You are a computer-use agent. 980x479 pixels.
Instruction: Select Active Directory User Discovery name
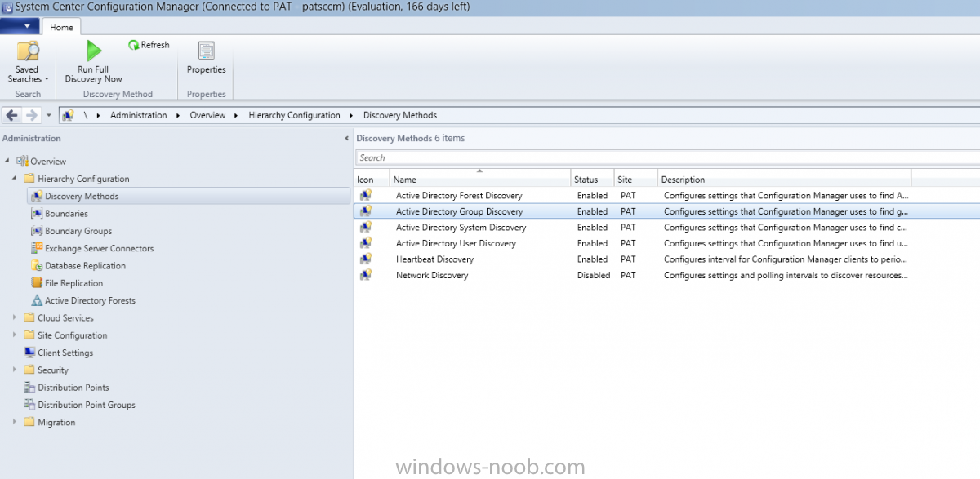(x=456, y=243)
